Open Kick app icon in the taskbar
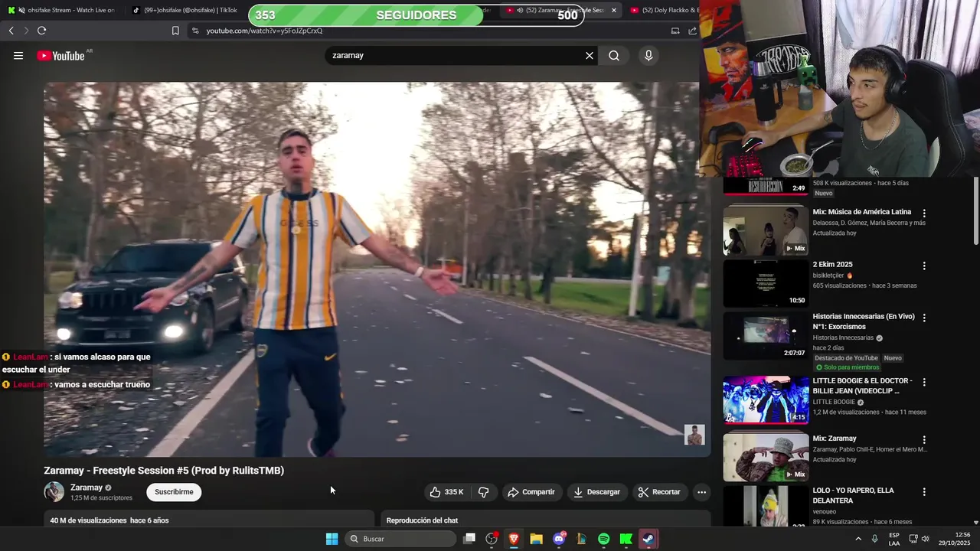 tap(626, 539)
